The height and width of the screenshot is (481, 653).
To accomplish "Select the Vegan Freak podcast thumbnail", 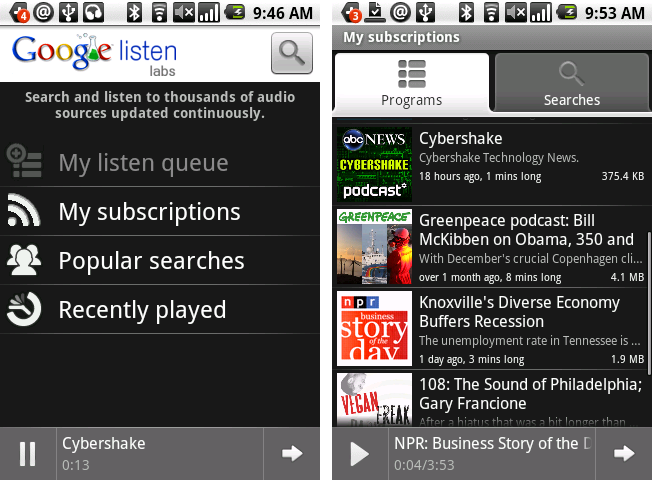I will 374,400.
